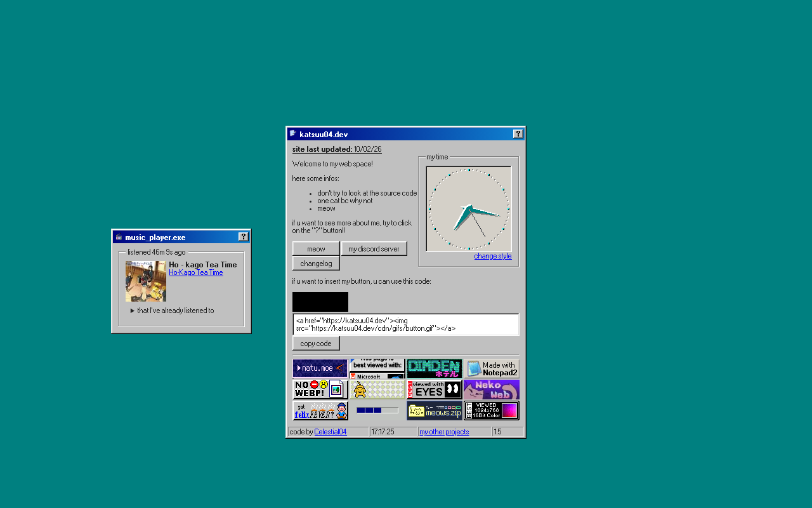
Task: Click the 'one cat bc why not' bullet
Action: point(345,201)
